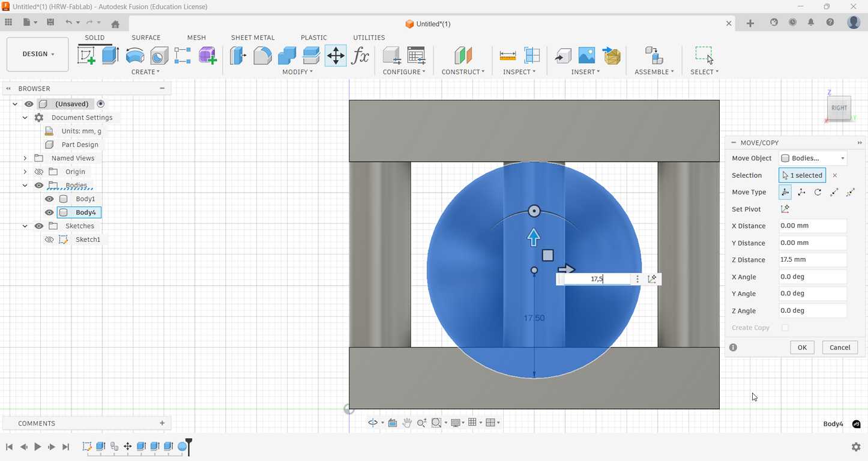This screenshot has width=868, height=461.
Task: Click the Set Pivot icon
Action: point(785,209)
